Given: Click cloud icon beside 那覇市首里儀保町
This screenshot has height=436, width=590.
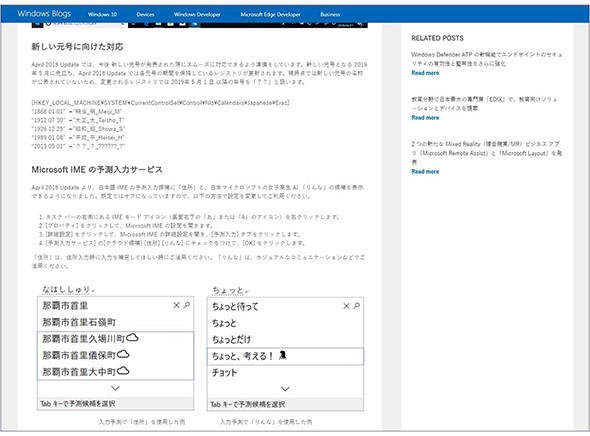Looking at the screenshot, I should tap(123, 354).
